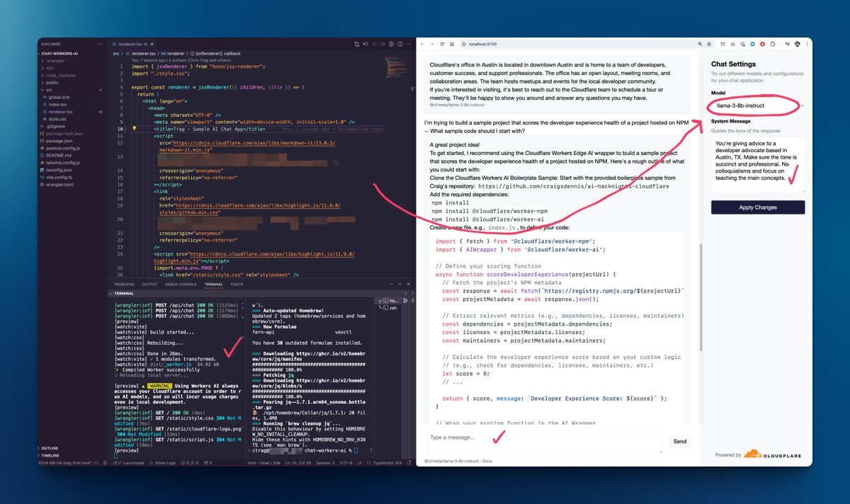Expand the node_modules folder
The height and width of the screenshot is (504, 850).
[x=60, y=76]
